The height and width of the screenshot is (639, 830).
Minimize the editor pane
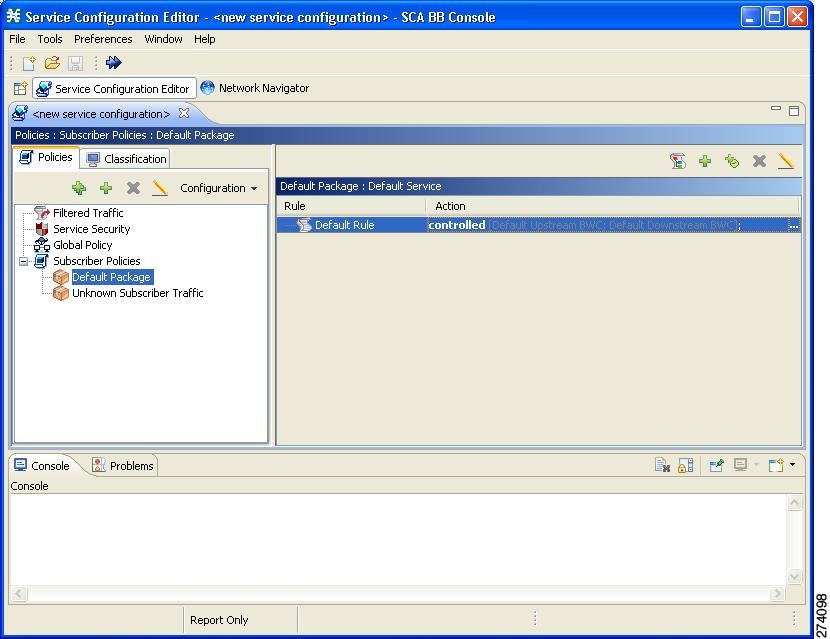[775, 109]
